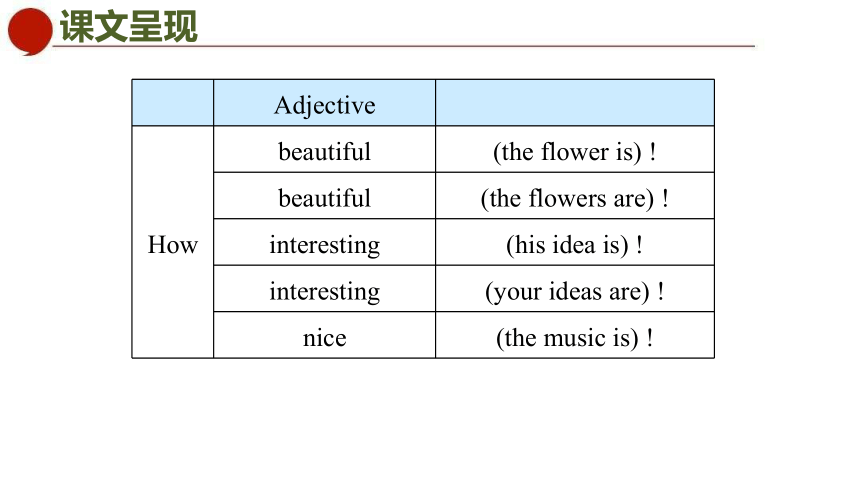Screen dimensions: 860x484
Task: Click the nice cell
Action: pyautogui.click(x=325, y=335)
